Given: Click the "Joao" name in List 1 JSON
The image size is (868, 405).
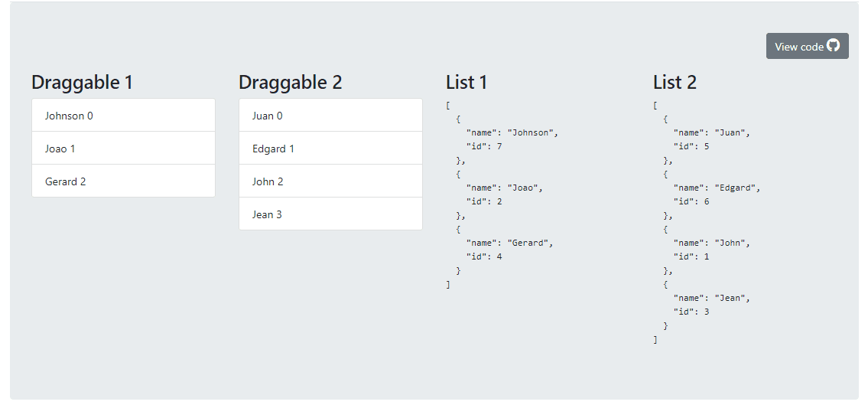Looking at the screenshot, I should 523,188.
